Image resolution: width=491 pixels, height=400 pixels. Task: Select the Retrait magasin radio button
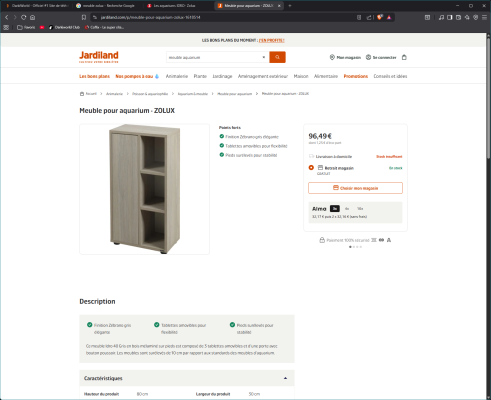pos(311,168)
